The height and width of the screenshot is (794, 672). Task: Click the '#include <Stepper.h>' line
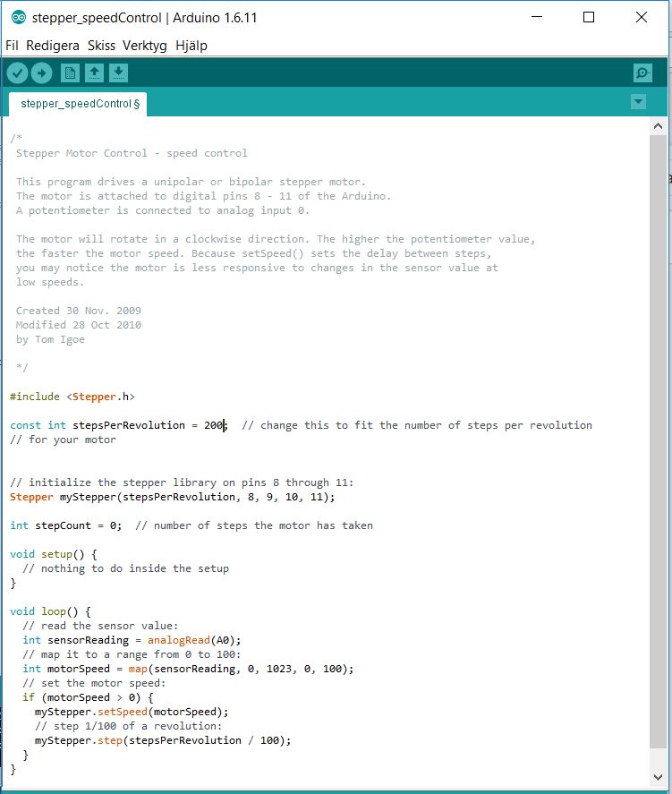click(x=72, y=397)
